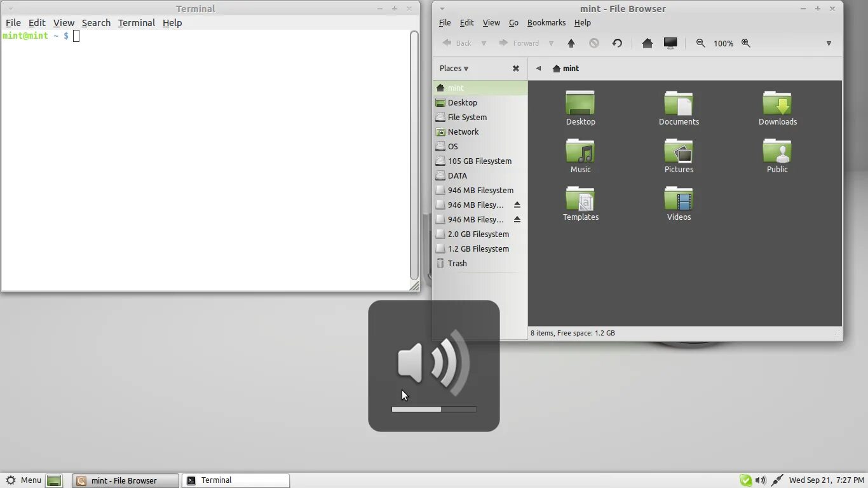Select Network in Places sidebar
Viewport: 868px width, 488px height.
click(480, 132)
